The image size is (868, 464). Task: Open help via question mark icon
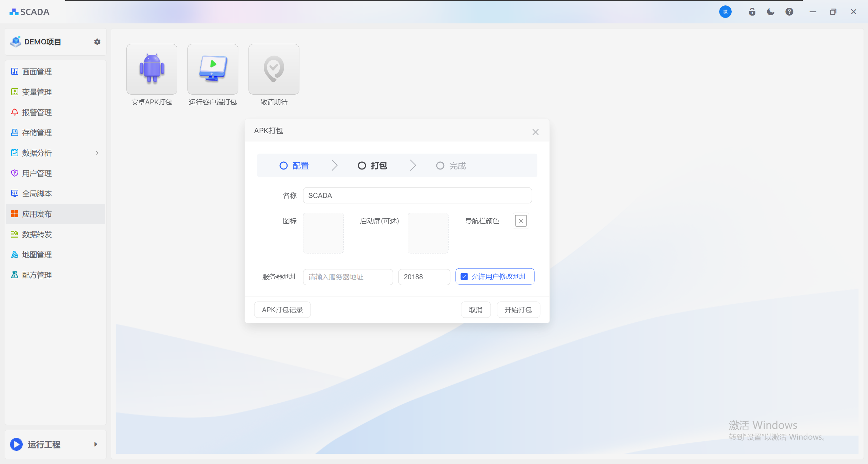click(x=789, y=12)
